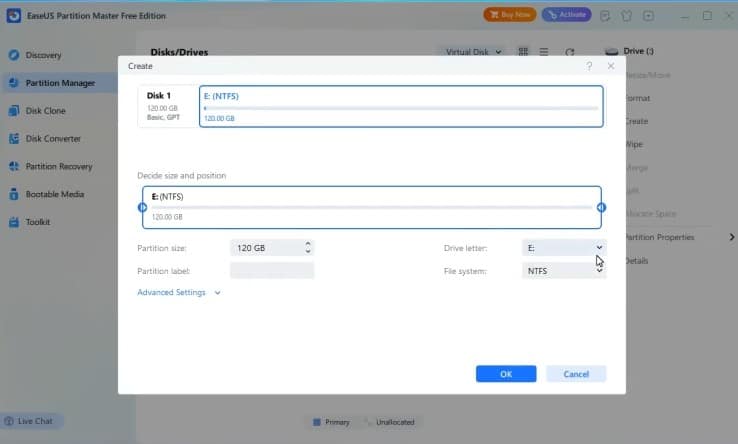Click Create in the right panel

pyautogui.click(x=637, y=121)
